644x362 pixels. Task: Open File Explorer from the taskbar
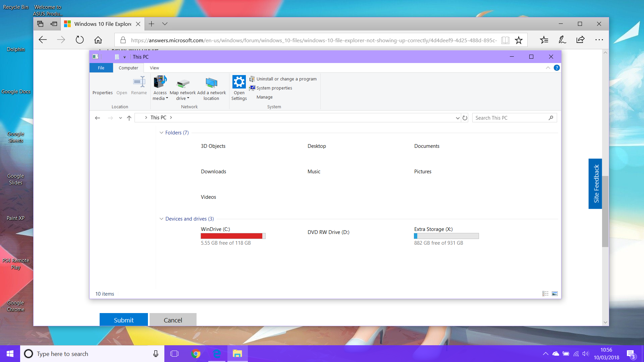(237, 354)
